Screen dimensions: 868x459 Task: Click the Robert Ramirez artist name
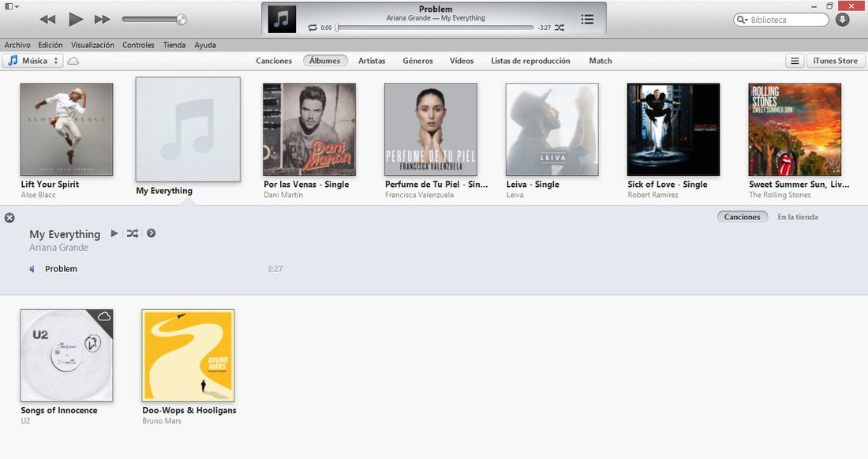(653, 195)
